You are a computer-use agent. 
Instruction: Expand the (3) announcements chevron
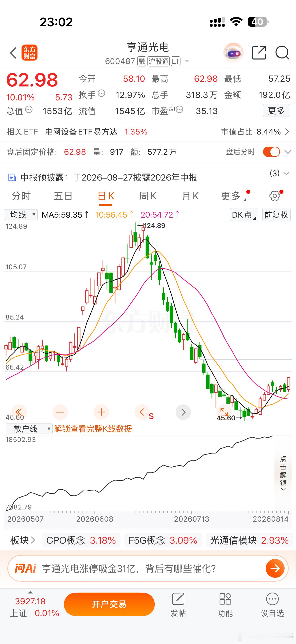(286, 174)
